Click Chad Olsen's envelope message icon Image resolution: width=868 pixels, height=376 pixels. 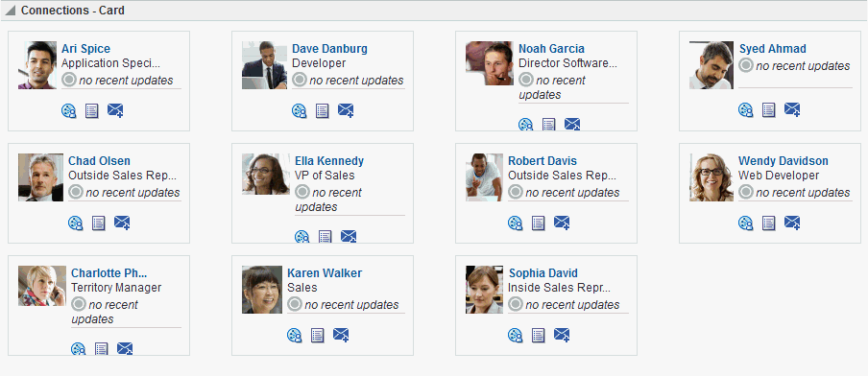point(122,223)
